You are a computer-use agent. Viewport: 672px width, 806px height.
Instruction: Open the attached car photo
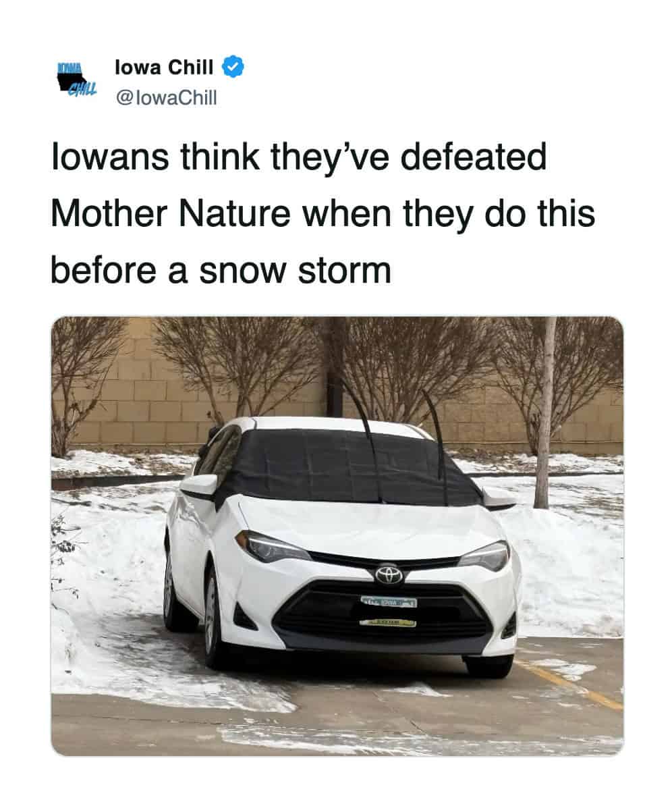[337, 535]
